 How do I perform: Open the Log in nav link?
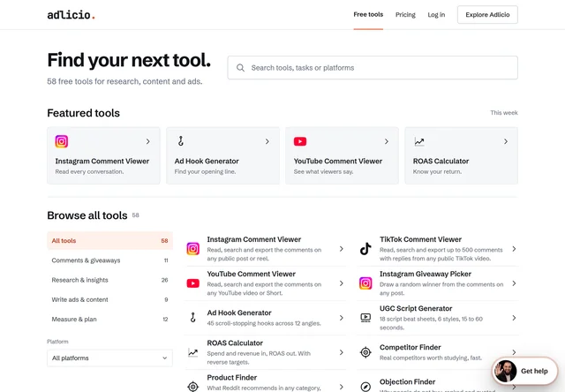pyautogui.click(x=436, y=15)
